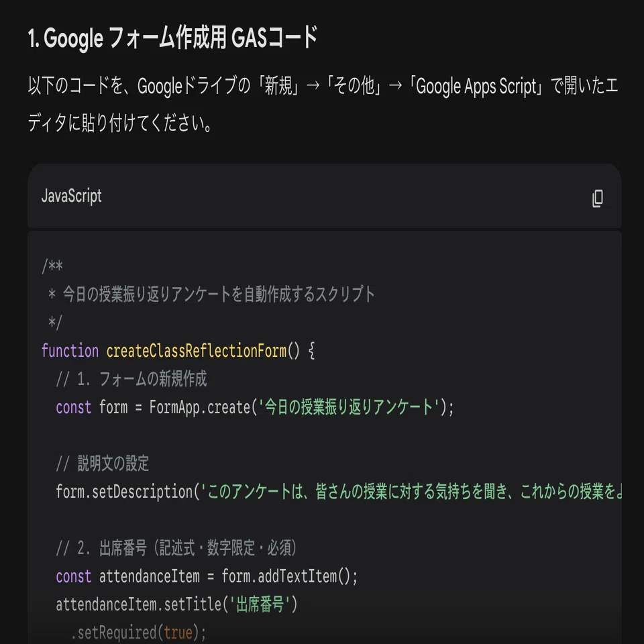
Task: Click the line 'const attendanceItem = form.addTextItem();'
Action: 207,576
